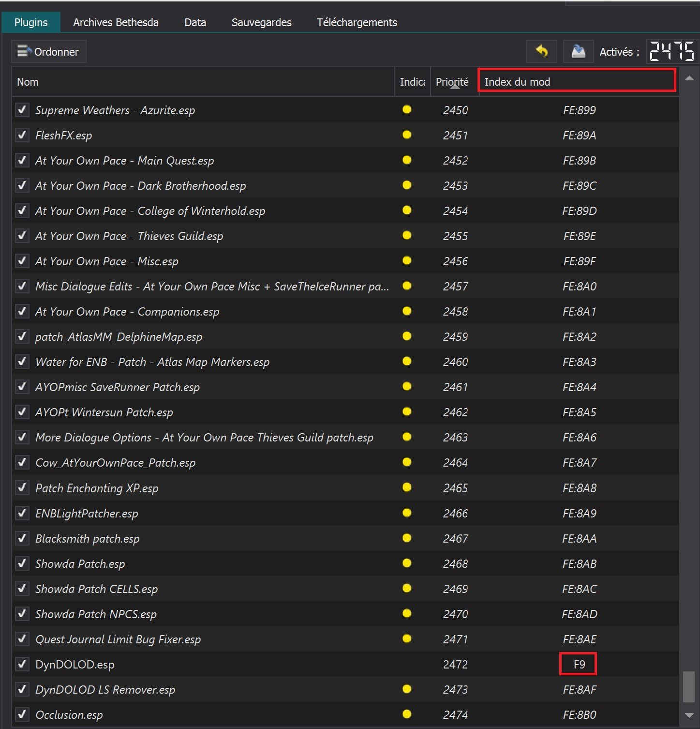
Task: Click the yellow undo arrow icon
Action: pyautogui.click(x=542, y=51)
